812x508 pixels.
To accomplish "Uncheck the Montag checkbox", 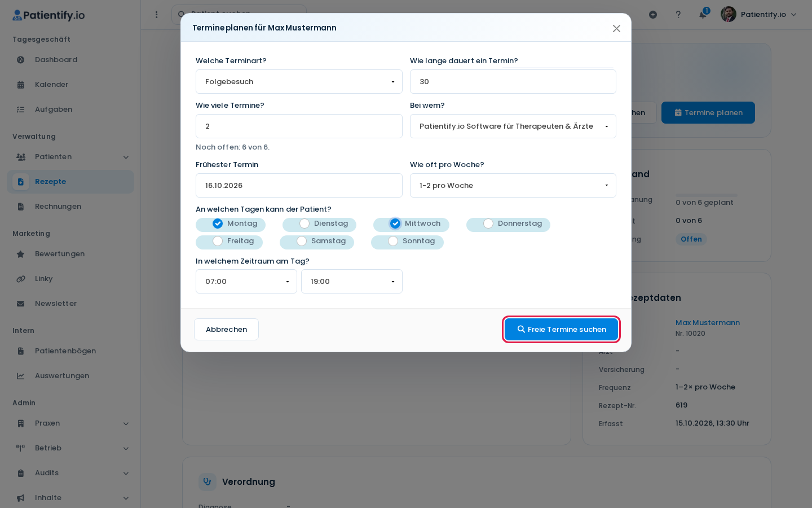I will (218, 224).
